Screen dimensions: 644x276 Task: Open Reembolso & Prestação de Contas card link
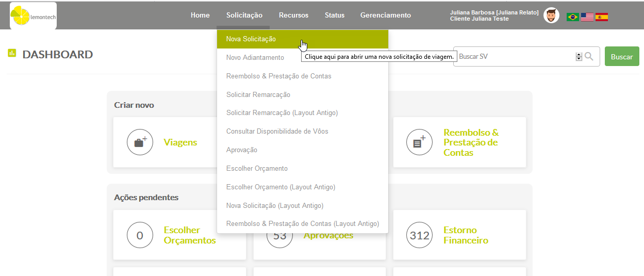471,142
